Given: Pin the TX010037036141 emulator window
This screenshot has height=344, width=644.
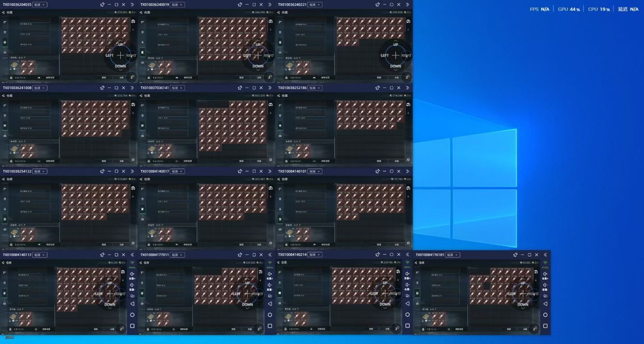Looking at the screenshot, I should click(x=240, y=88).
